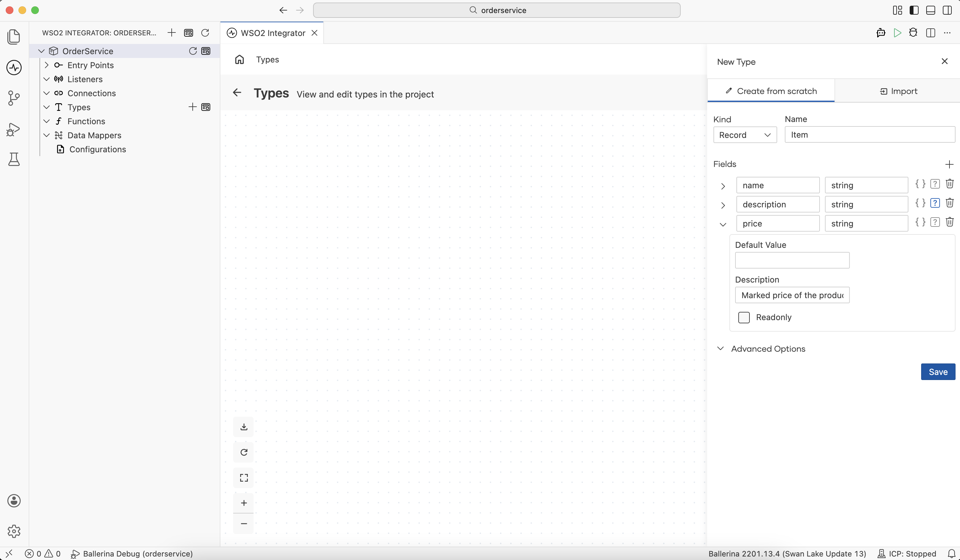960x560 pixels.
Task: Save the new Item type
Action: (938, 372)
